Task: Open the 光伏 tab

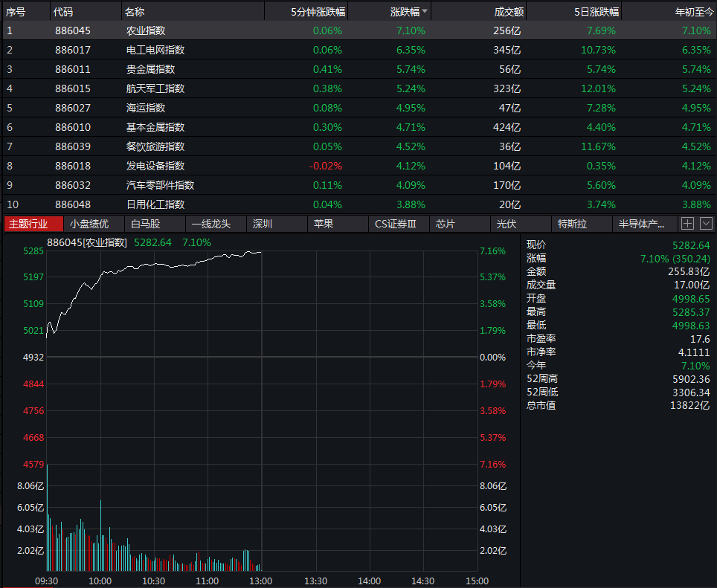Action: pos(521,224)
